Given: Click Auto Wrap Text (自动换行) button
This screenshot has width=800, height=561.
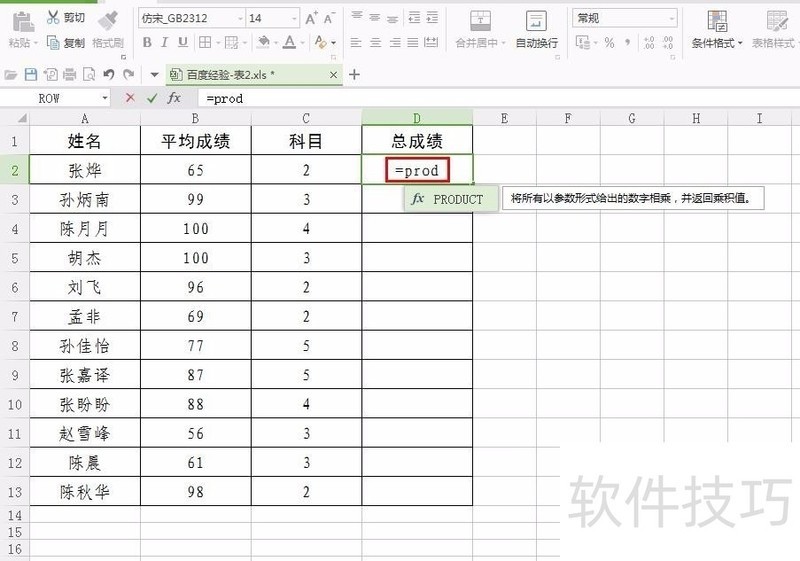Looking at the screenshot, I should [536, 30].
